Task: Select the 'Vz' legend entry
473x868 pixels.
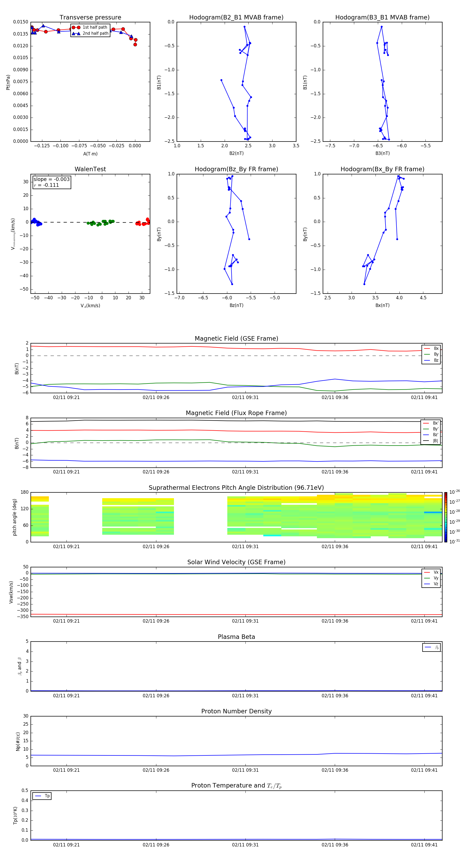Action: (431, 584)
